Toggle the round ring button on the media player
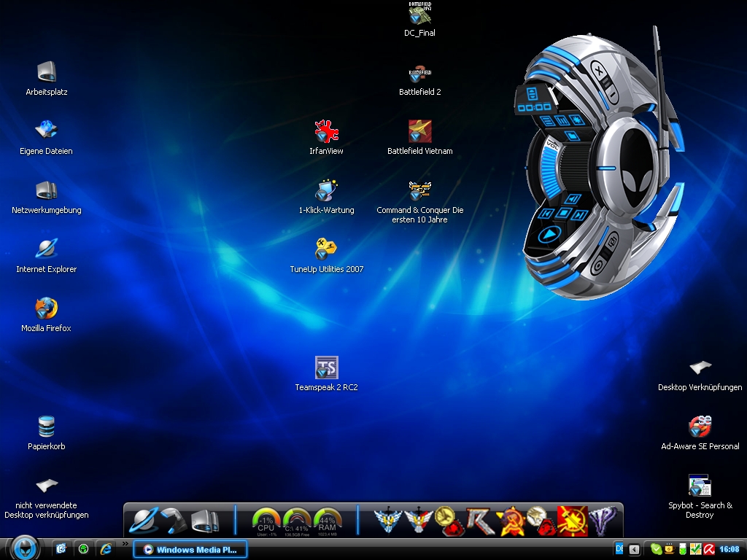Screen dimensions: 747x560 tap(598, 265)
